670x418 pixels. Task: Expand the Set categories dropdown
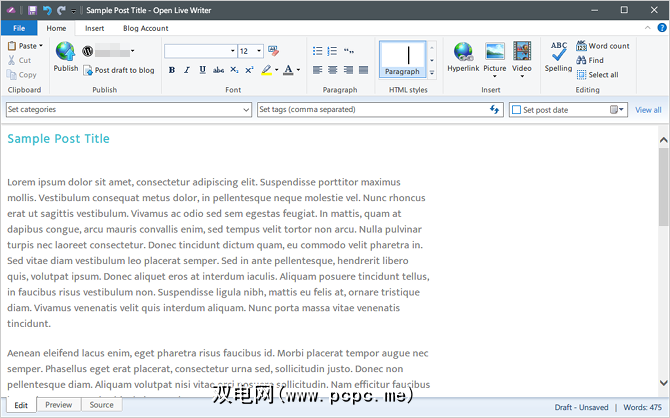coord(245,110)
